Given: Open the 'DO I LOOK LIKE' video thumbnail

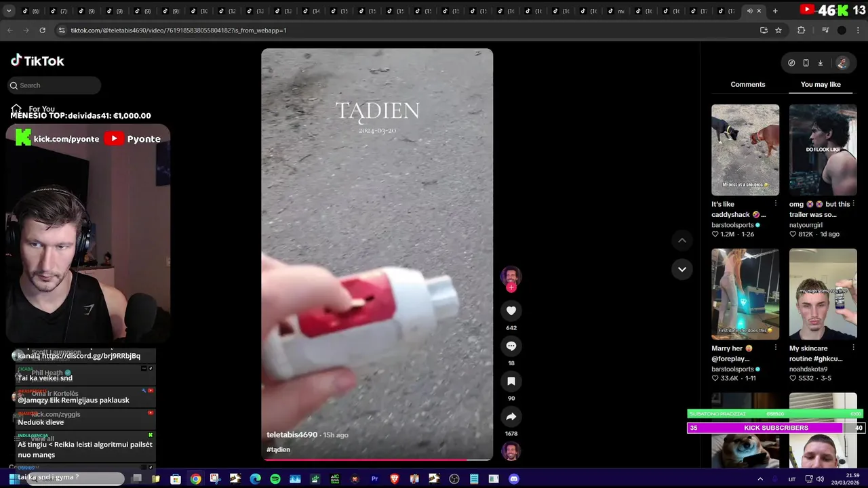Looking at the screenshot, I should 823,150.
